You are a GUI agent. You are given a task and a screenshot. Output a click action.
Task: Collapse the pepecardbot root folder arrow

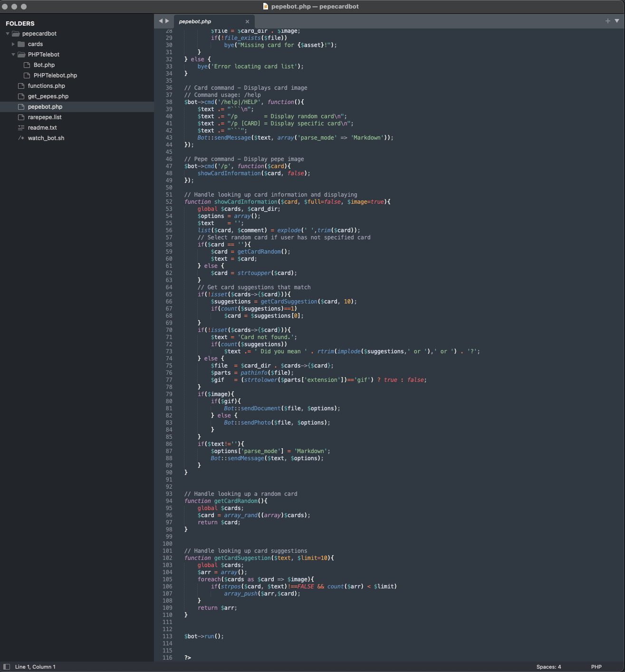tap(8, 34)
